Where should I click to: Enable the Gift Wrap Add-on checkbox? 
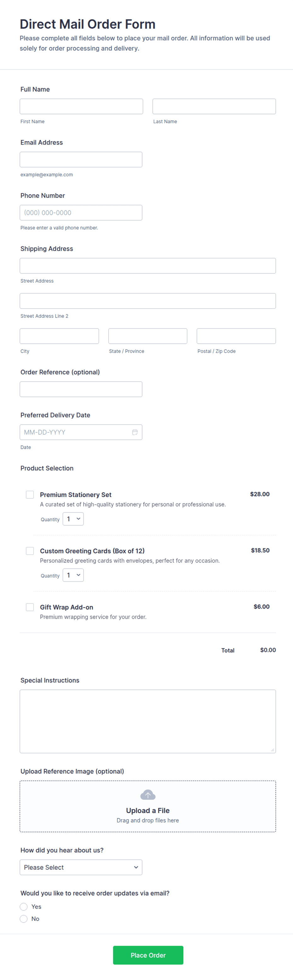30,607
